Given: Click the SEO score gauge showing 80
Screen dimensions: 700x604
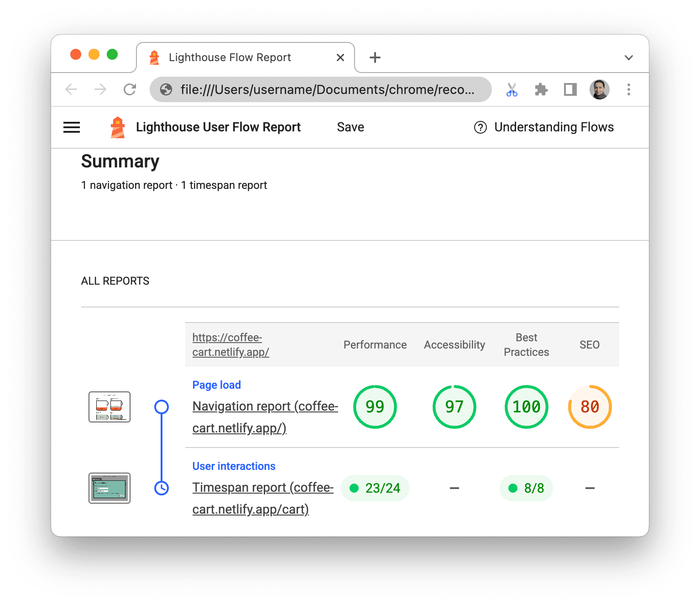Looking at the screenshot, I should 590,406.
